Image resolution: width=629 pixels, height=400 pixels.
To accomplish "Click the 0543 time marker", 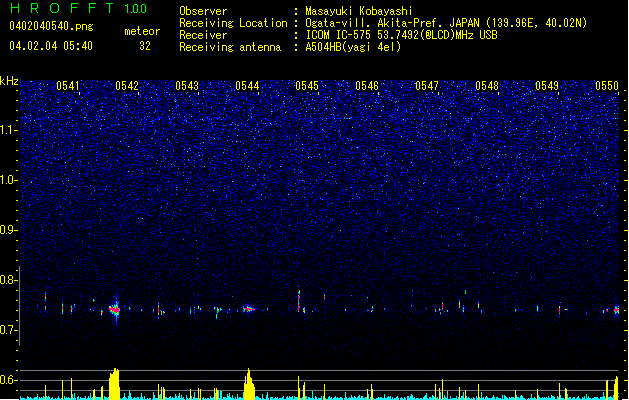I will (187, 86).
